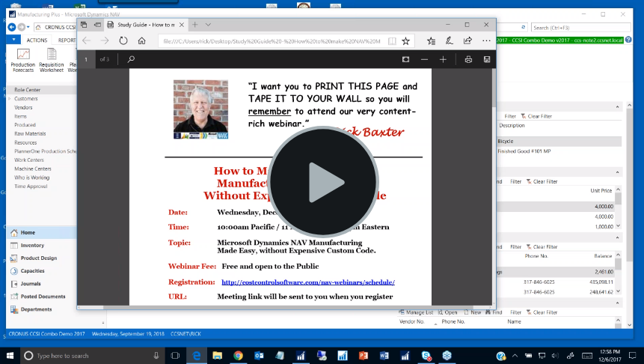
Task: Click the NAV help question icon
Action: pyautogui.click(x=628, y=40)
